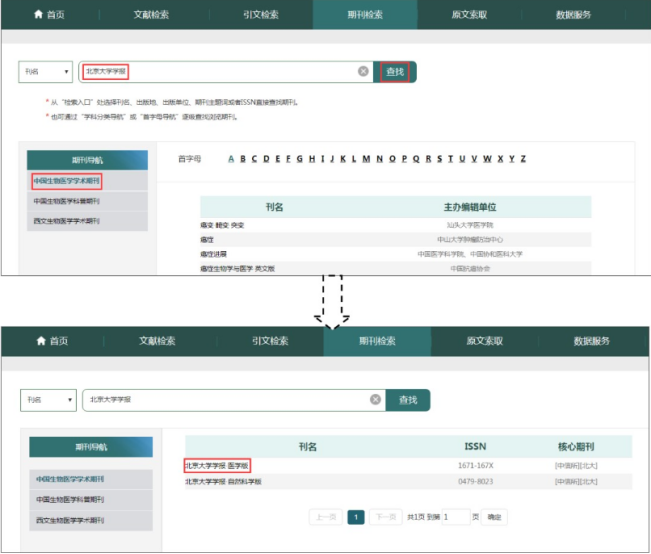Open 原文索取 tab in the upper navigation bar
Viewport: 651px width, 554px height.
469,15
